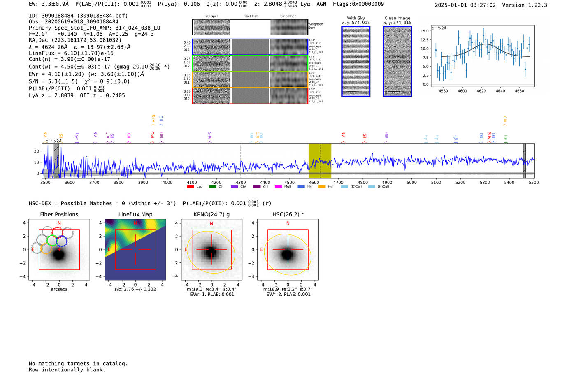Click the Clean Image cutout
576x392 pixels.
pyautogui.click(x=397, y=61)
